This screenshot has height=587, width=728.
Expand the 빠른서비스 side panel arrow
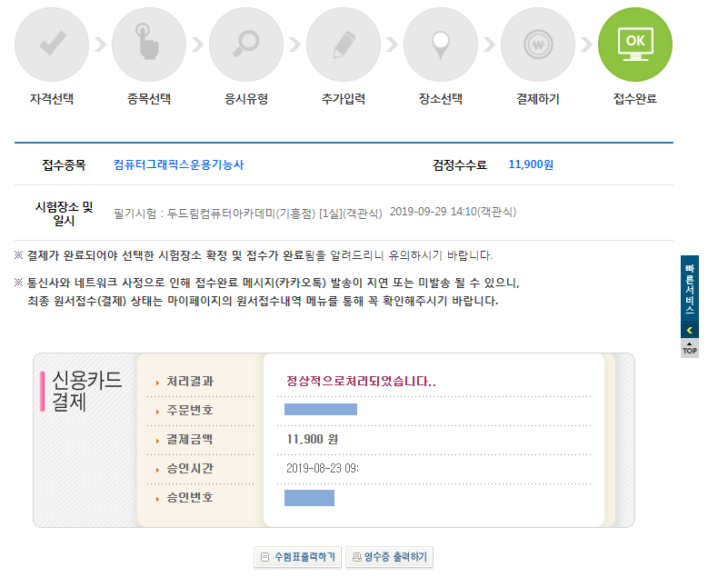pos(690,331)
